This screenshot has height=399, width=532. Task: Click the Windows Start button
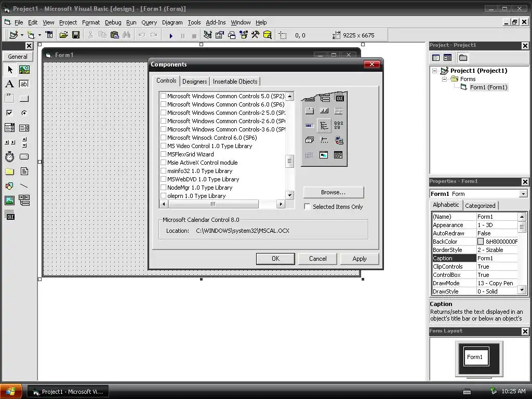coord(10,392)
